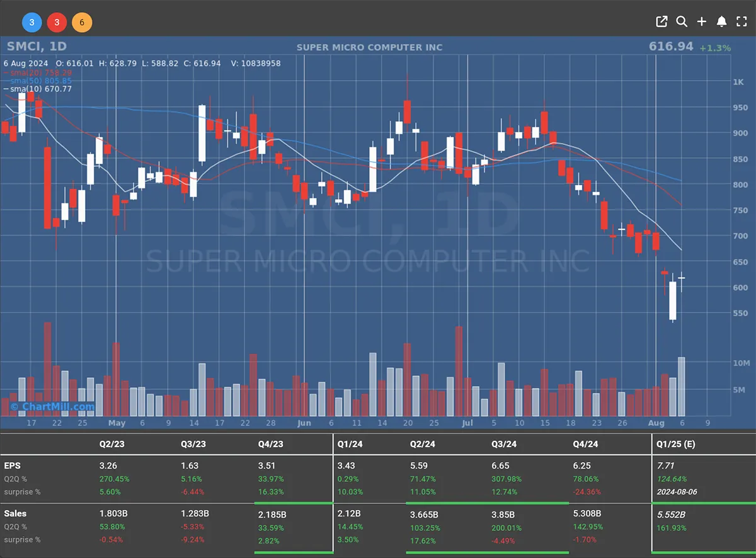This screenshot has width=756, height=558.
Task: Click the -24.36% surprise value
Action: [587, 492]
